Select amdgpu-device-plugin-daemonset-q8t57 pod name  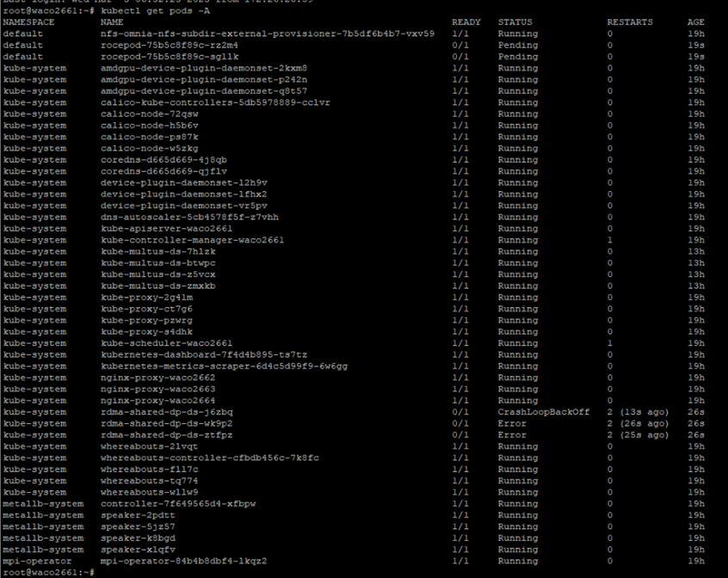coord(204,91)
